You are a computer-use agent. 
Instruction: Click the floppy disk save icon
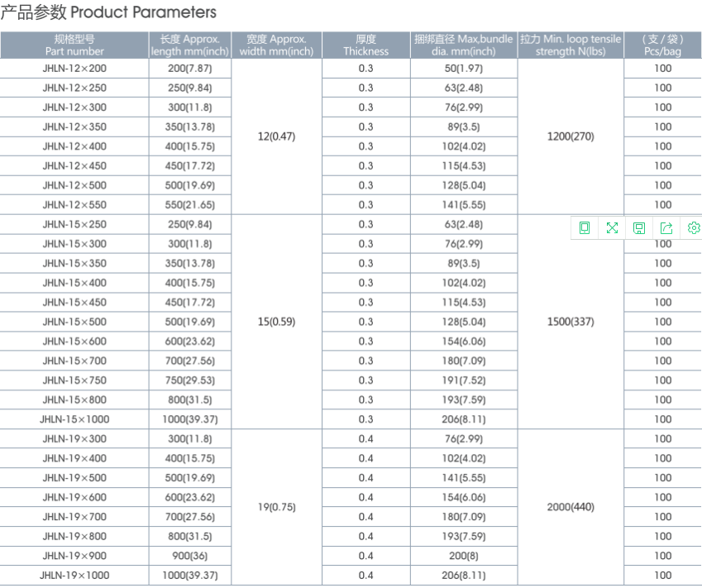pyautogui.click(x=639, y=228)
